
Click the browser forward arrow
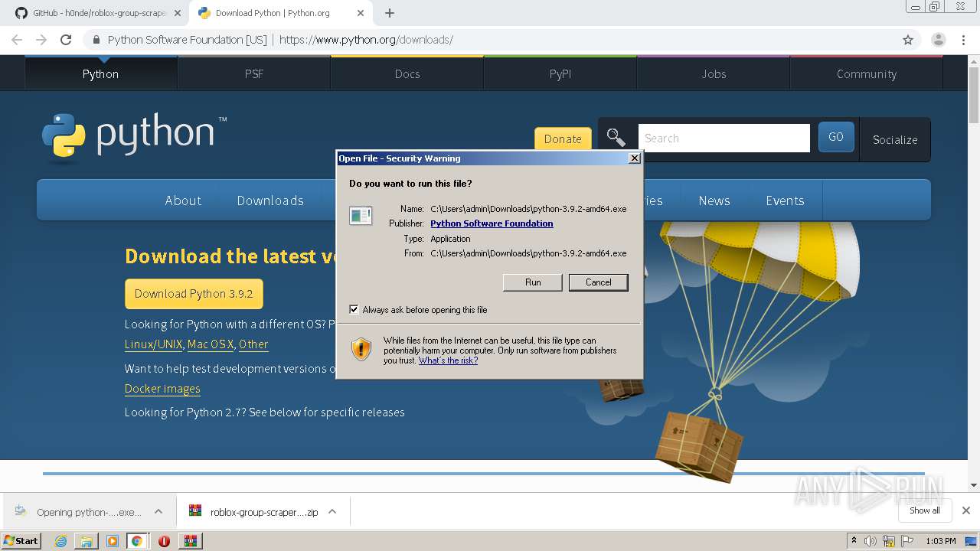41,40
